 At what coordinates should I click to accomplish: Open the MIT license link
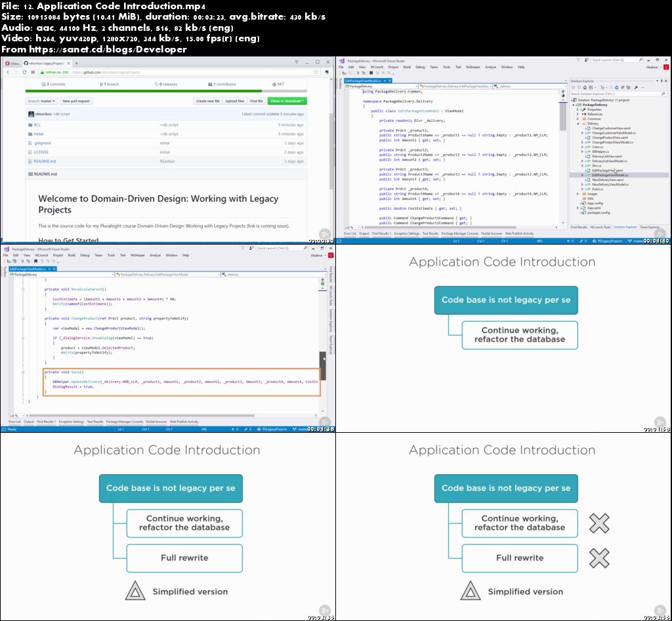click(x=278, y=84)
